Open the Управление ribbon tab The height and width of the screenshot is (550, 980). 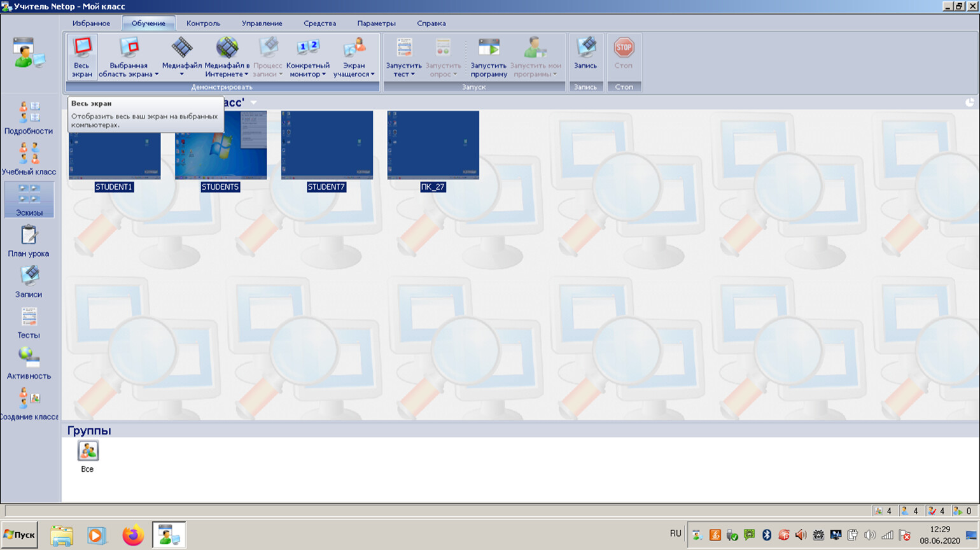click(x=262, y=24)
